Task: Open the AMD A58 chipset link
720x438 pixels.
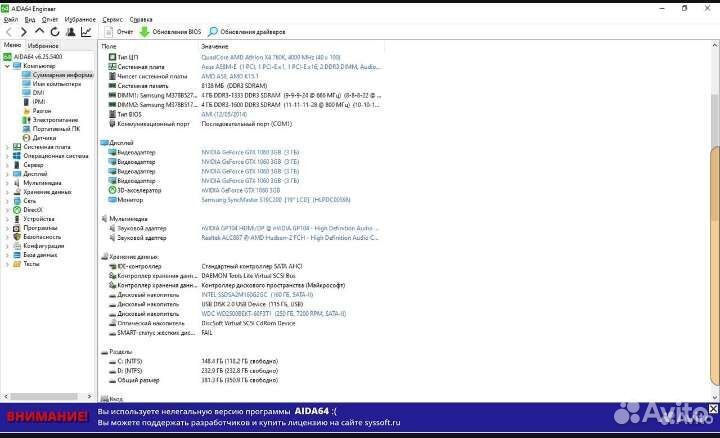Action: (x=230, y=76)
